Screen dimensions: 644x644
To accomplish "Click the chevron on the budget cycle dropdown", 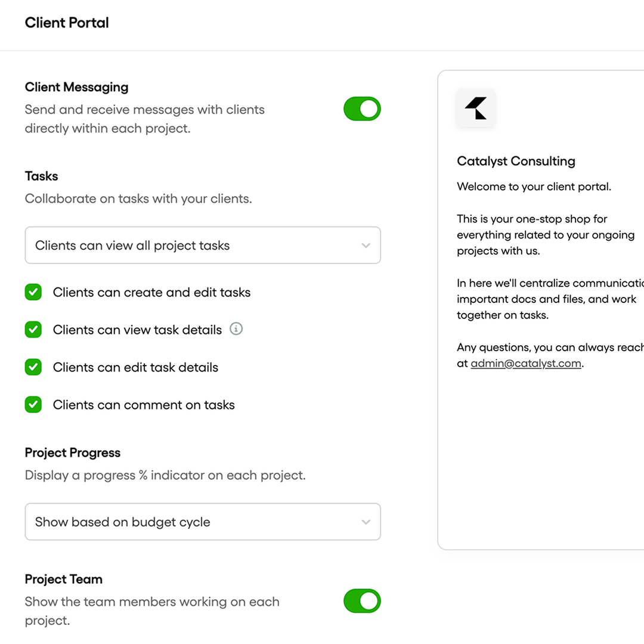I will click(x=366, y=522).
